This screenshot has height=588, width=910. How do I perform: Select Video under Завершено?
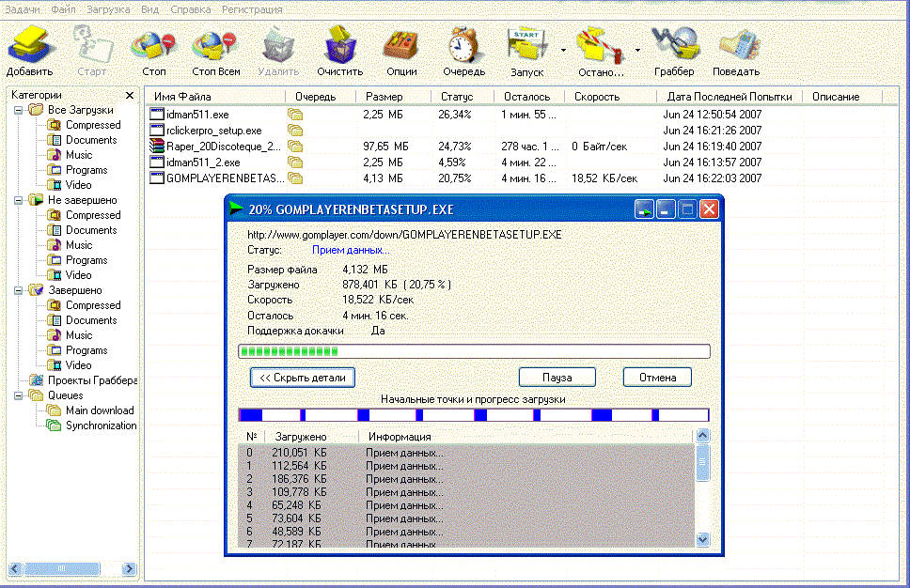click(78, 365)
